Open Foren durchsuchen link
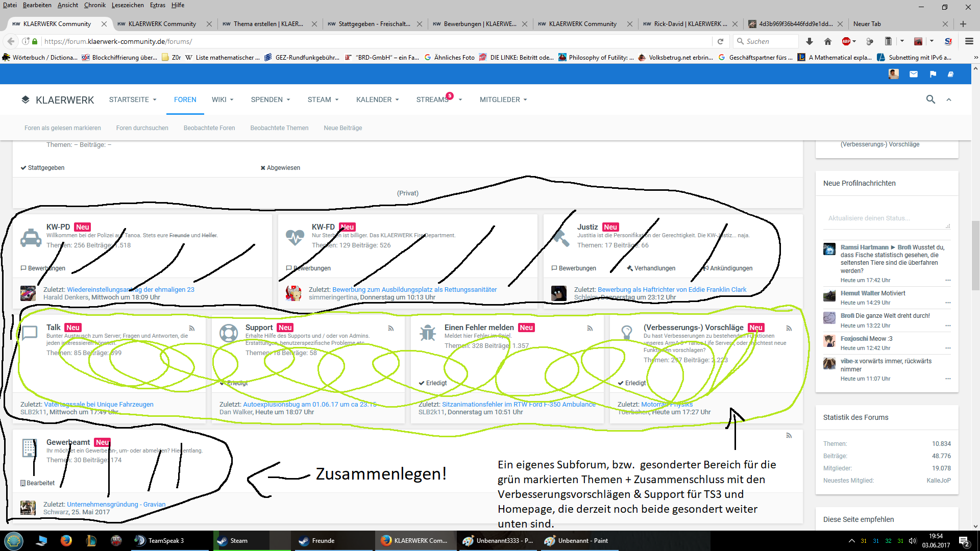Viewport: 980px width, 551px height. 142,128
